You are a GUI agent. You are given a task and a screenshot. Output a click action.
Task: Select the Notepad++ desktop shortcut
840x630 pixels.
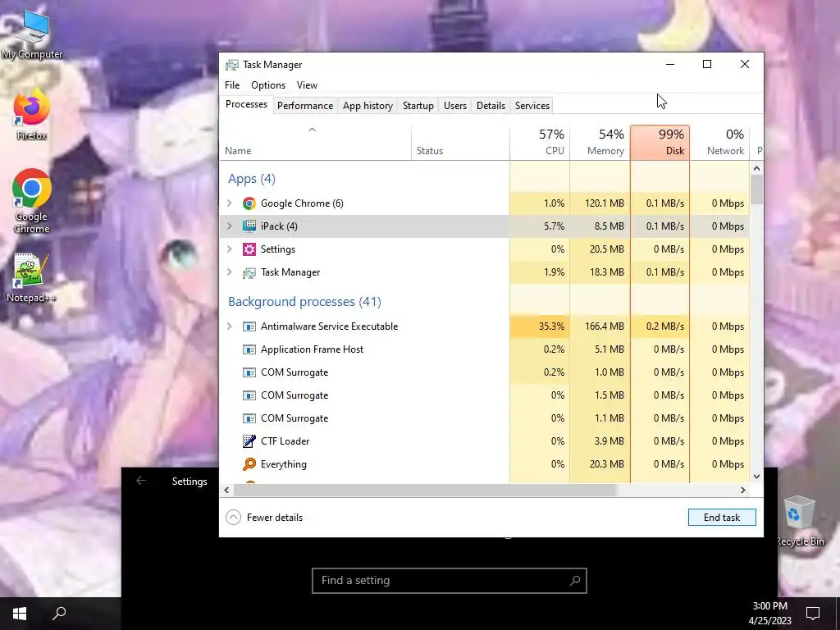click(31, 278)
